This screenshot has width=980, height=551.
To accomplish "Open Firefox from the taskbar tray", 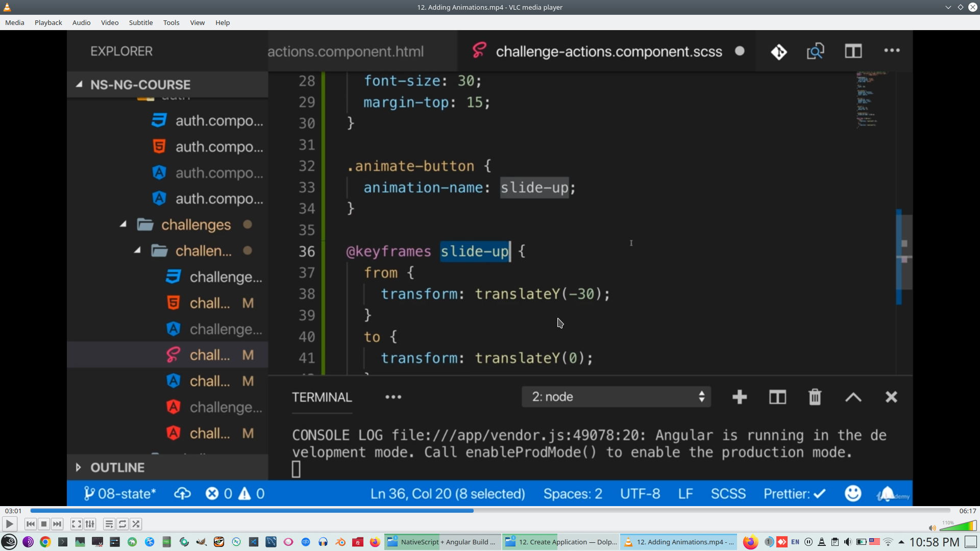I will [750, 542].
